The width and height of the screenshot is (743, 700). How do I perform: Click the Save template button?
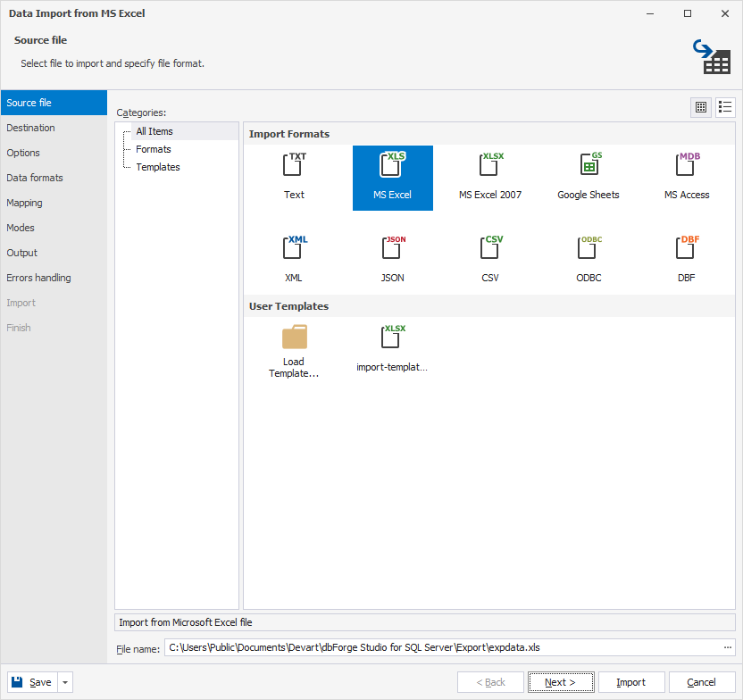coord(32,682)
